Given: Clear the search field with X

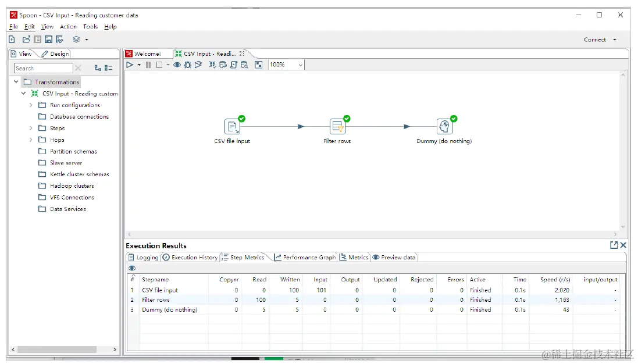Looking at the screenshot, I should [78, 68].
